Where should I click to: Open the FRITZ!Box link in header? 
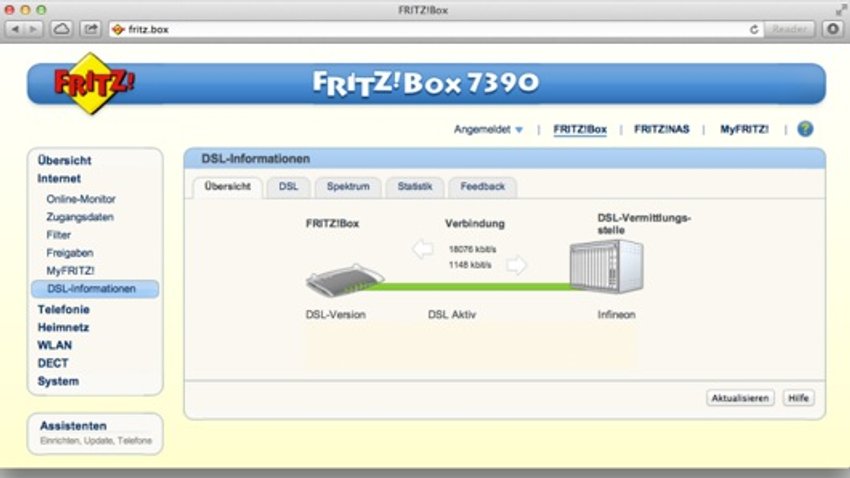click(x=579, y=130)
